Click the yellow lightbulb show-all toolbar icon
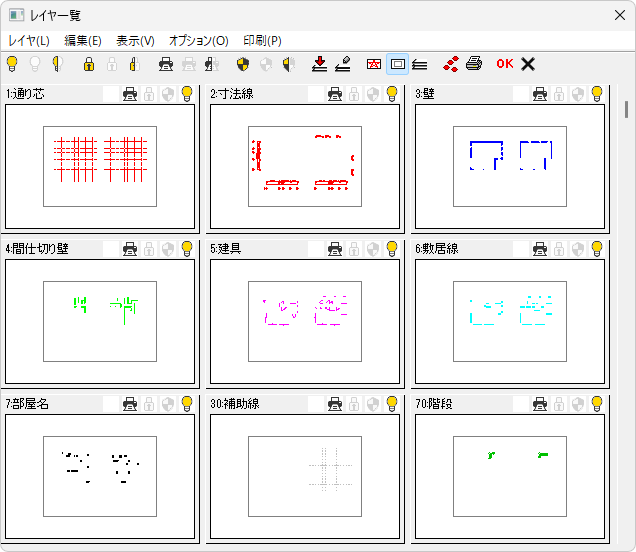Viewport: 636px width, 552px height. 12,64
